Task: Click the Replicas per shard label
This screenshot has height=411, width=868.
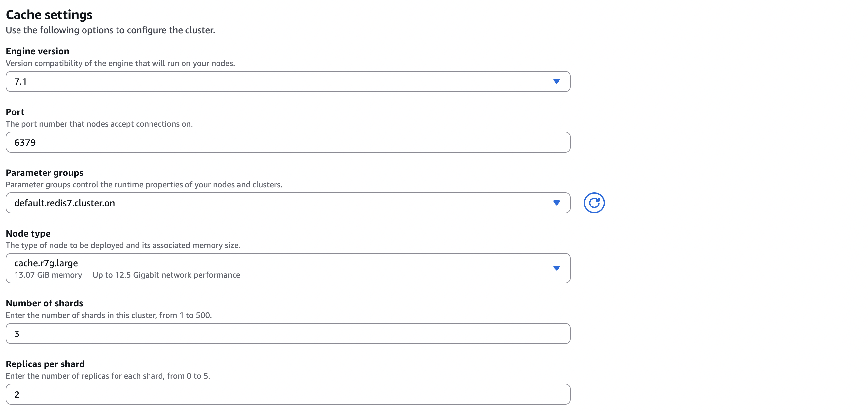Action: pos(45,364)
